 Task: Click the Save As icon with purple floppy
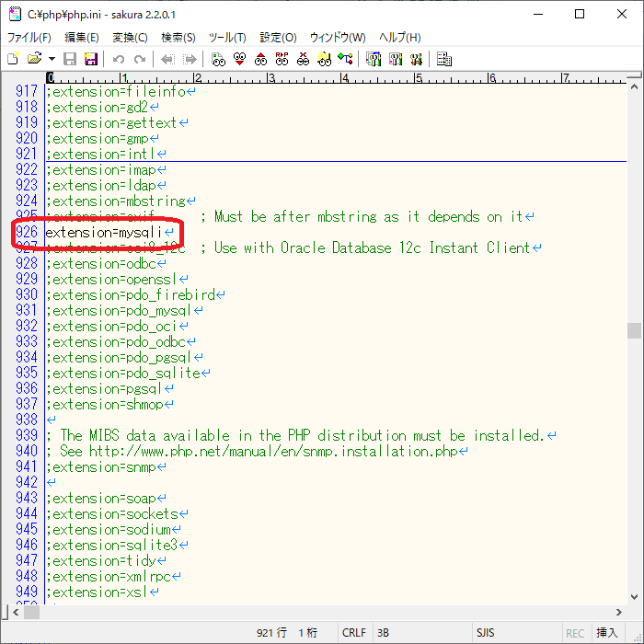(91, 59)
